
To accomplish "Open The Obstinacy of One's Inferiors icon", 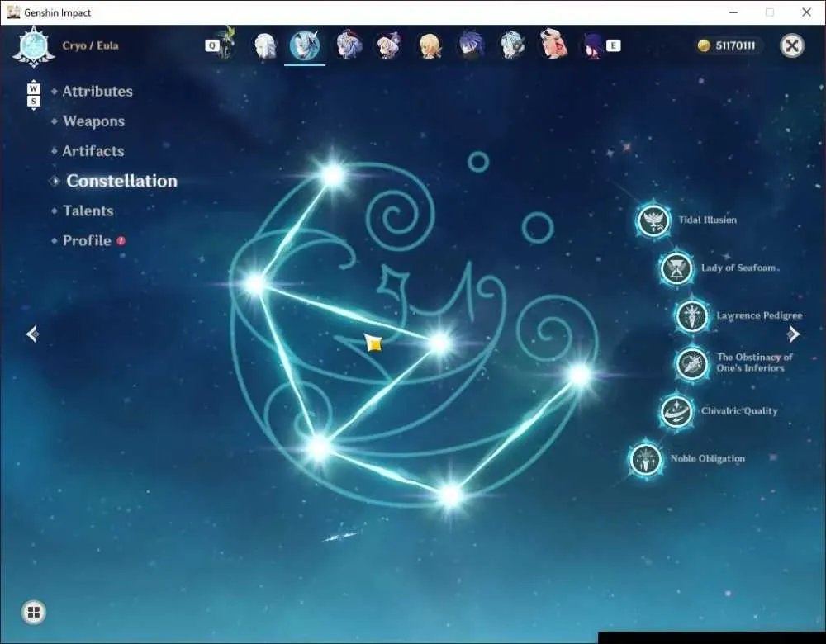I will [x=691, y=362].
